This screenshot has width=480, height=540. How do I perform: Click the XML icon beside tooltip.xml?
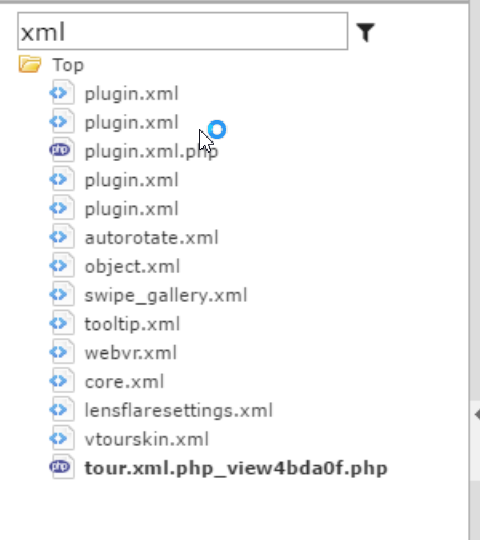(x=61, y=323)
